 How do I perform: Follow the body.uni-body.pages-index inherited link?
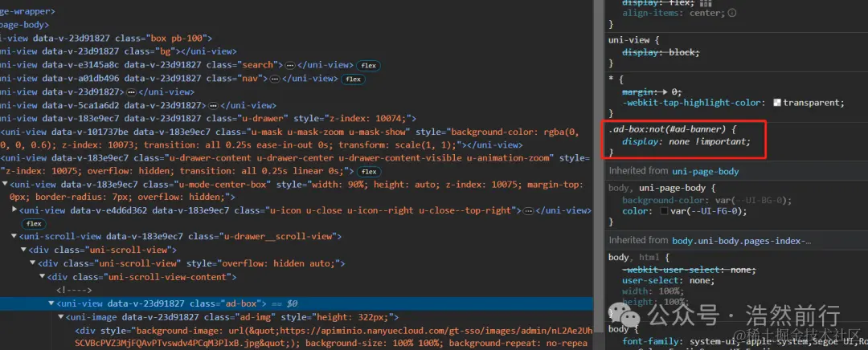tap(741, 241)
